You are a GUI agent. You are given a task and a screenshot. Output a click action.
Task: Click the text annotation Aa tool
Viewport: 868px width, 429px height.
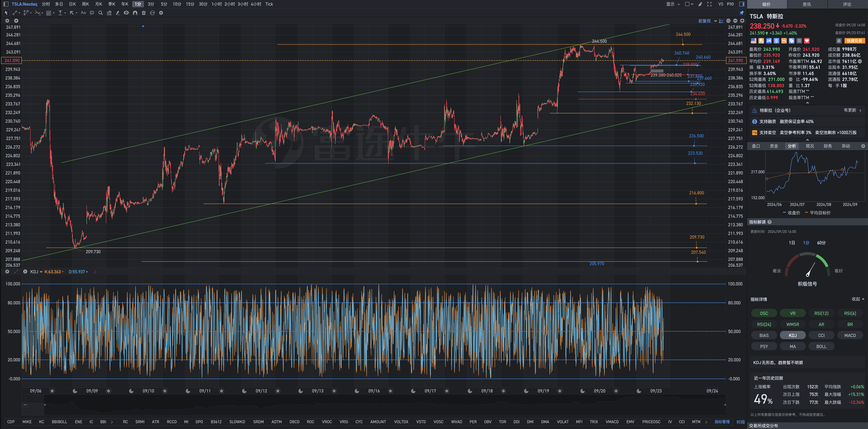pyautogui.click(x=83, y=13)
